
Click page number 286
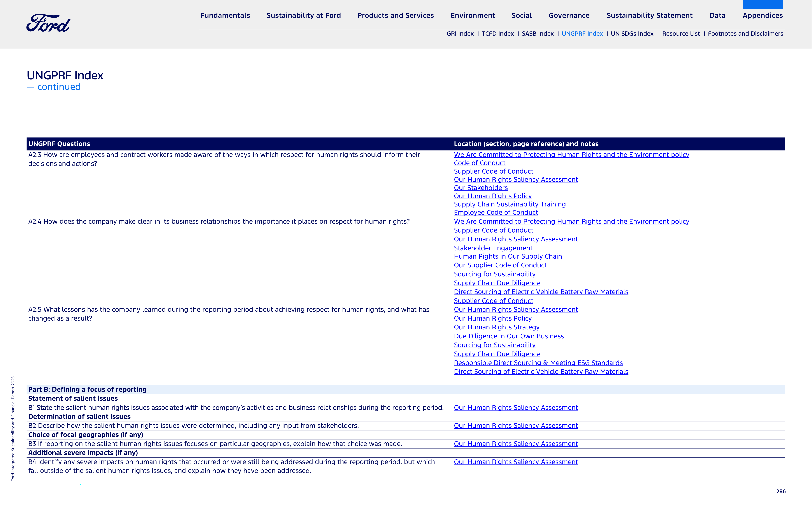pyautogui.click(x=781, y=492)
